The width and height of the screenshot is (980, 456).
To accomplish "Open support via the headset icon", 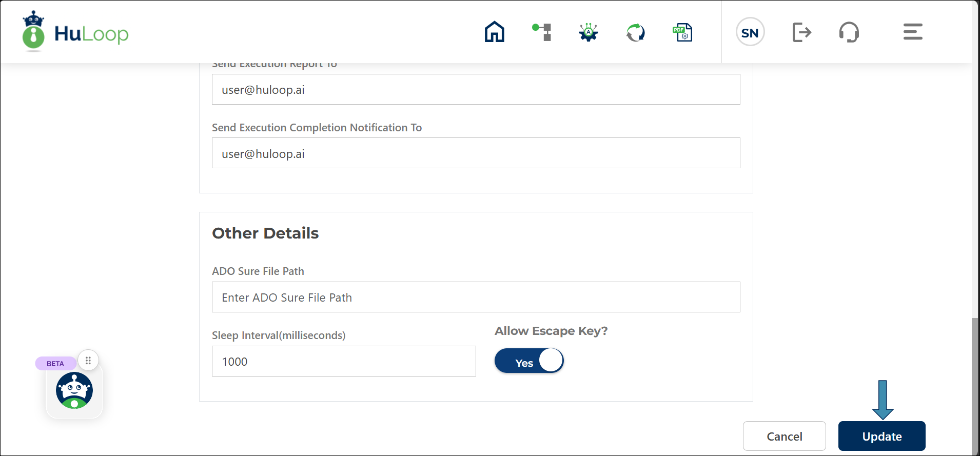I will click(849, 32).
